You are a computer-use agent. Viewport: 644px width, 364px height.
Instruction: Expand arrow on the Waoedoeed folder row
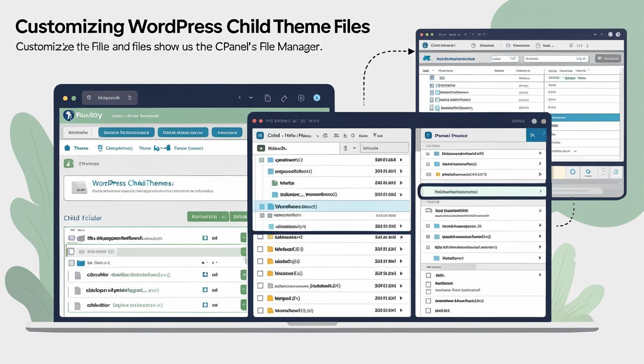pos(401,310)
